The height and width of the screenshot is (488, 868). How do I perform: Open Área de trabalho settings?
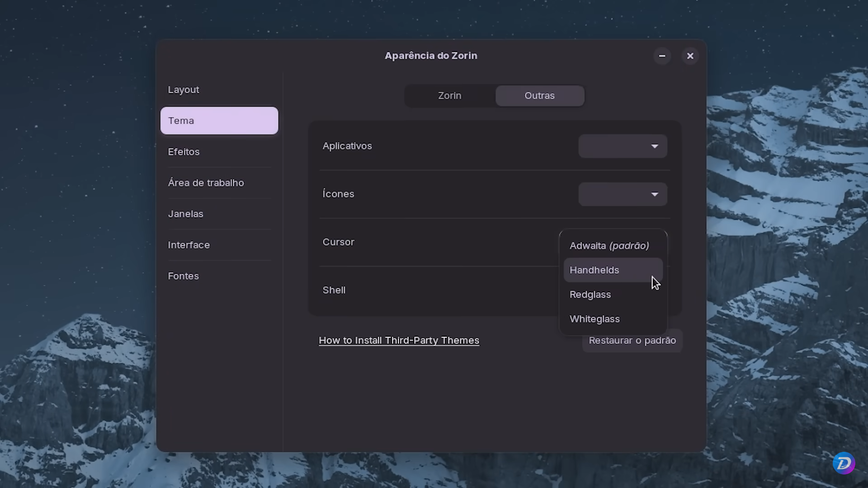pos(206,183)
